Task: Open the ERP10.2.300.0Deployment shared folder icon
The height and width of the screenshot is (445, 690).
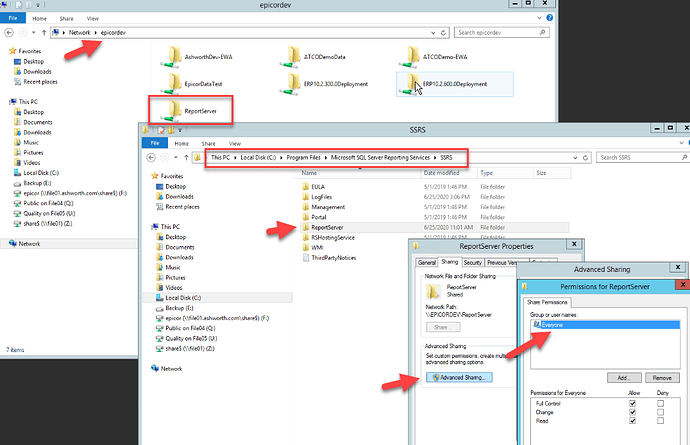Action: pos(292,84)
